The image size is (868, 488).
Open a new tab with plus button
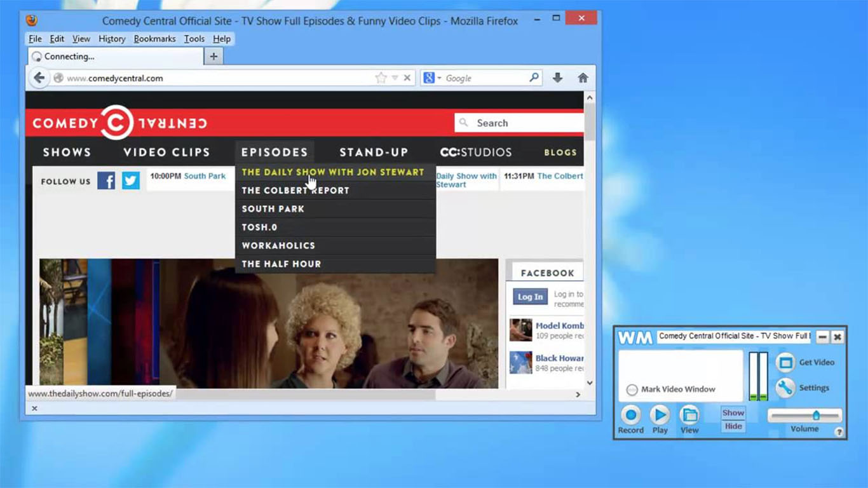click(214, 57)
